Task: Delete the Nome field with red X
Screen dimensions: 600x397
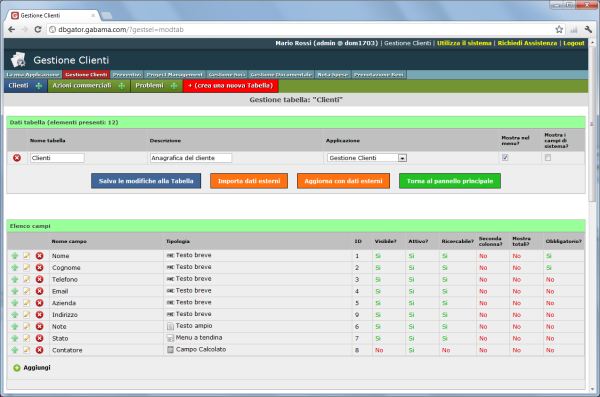Action: [x=39, y=256]
